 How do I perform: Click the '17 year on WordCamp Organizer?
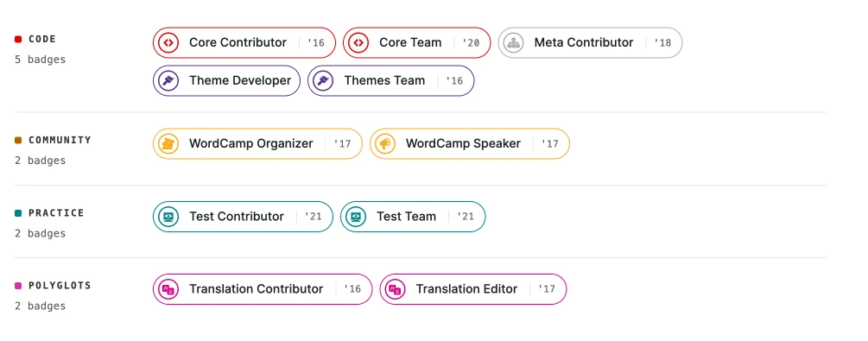pyautogui.click(x=342, y=144)
